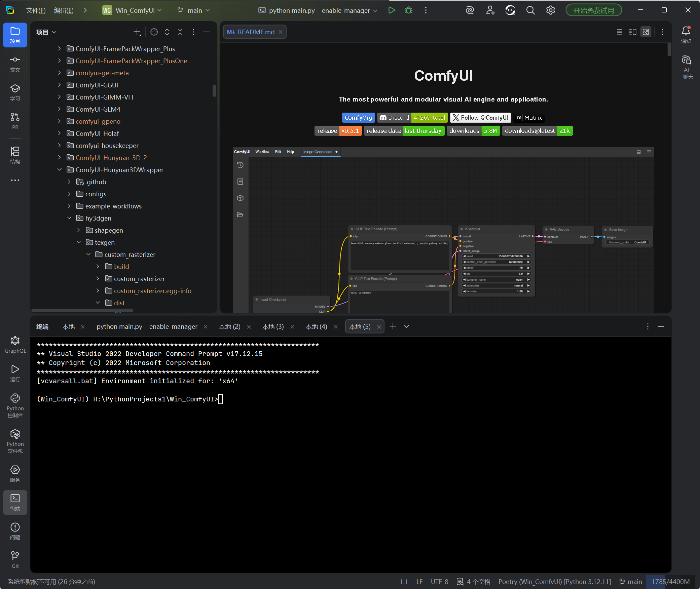Click the Debug bug icon
The width and height of the screenshot is (700, 589).
408,10
